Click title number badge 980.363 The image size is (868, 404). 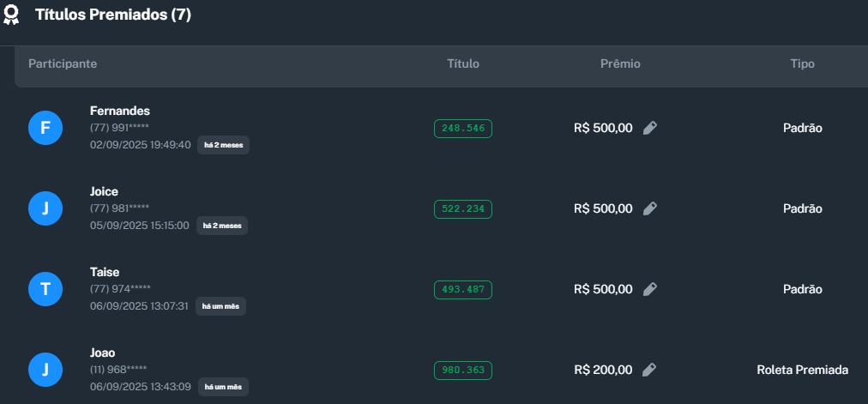tap(463, 371)
